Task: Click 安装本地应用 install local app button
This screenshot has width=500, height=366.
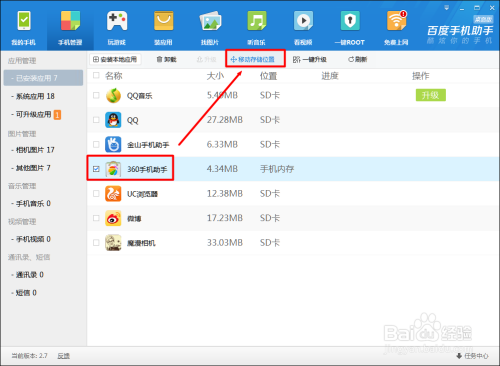Action: [115, 59]
